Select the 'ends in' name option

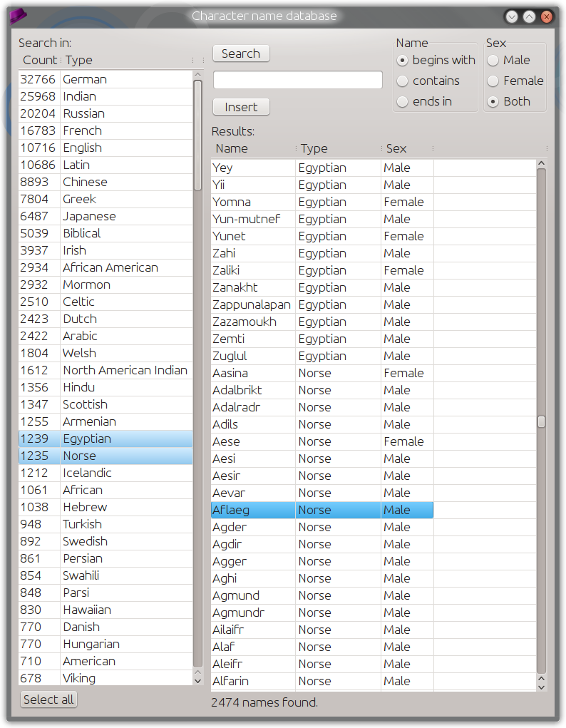click(424, 102)
